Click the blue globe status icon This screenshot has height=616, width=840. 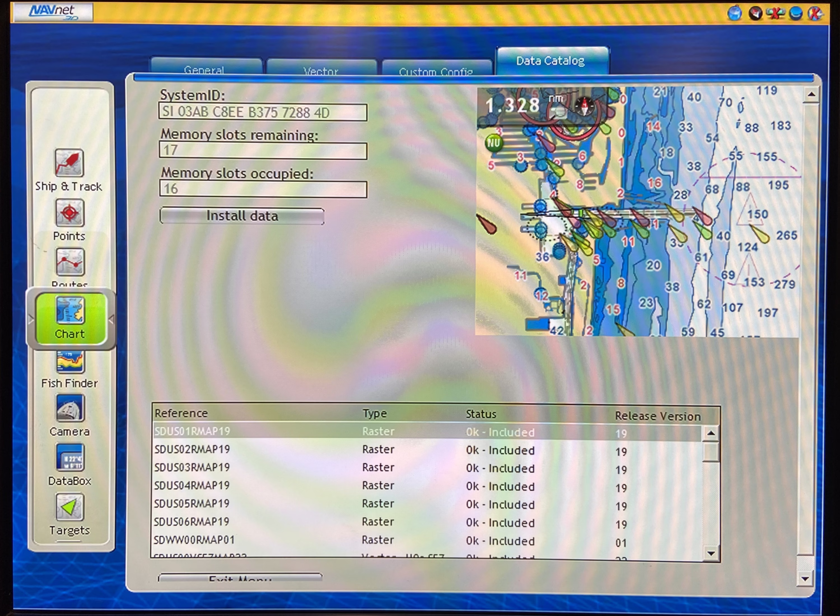(734, 14)
